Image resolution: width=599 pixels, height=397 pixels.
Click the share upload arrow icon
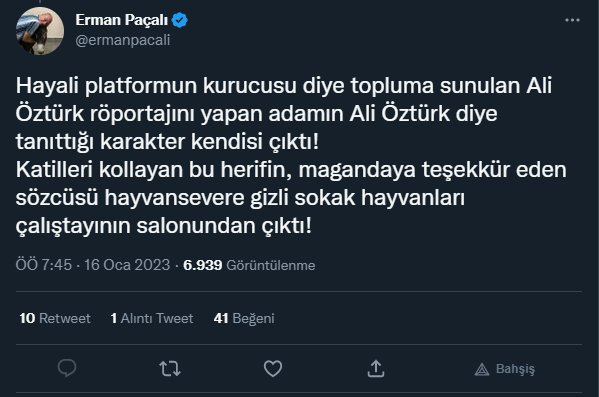[376, 368]
